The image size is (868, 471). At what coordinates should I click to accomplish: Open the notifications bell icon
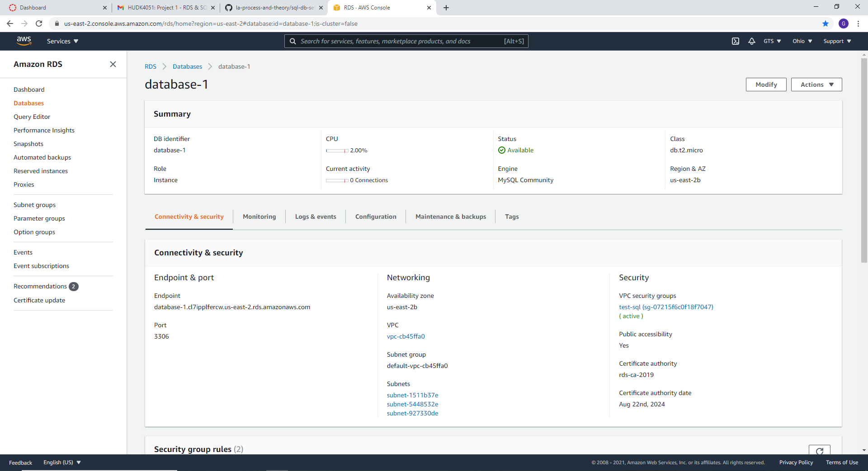pyautogui.click(x=752, y=41)
